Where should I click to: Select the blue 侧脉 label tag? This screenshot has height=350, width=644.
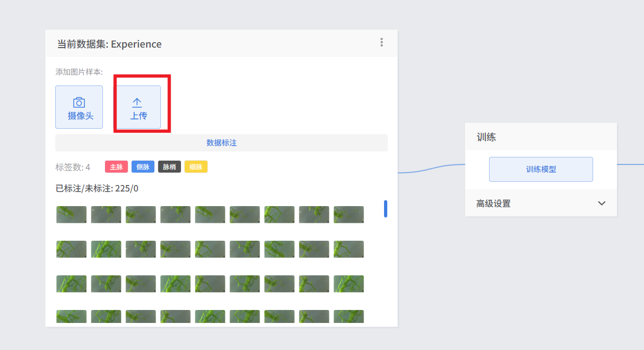(142, 167)
